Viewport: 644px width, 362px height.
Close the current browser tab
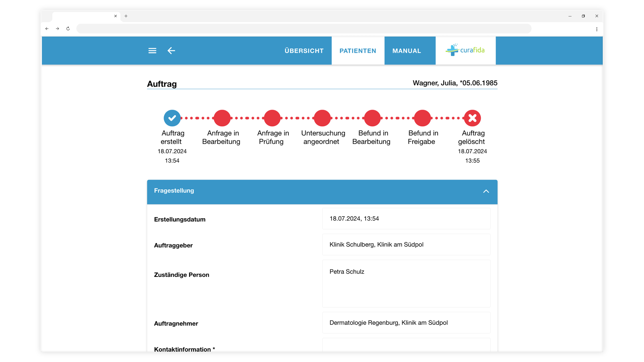tap(115, 16)
